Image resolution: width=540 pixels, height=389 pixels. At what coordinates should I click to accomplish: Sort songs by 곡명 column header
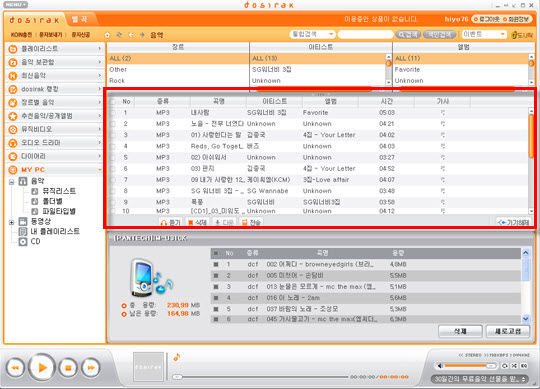[218, 101]
